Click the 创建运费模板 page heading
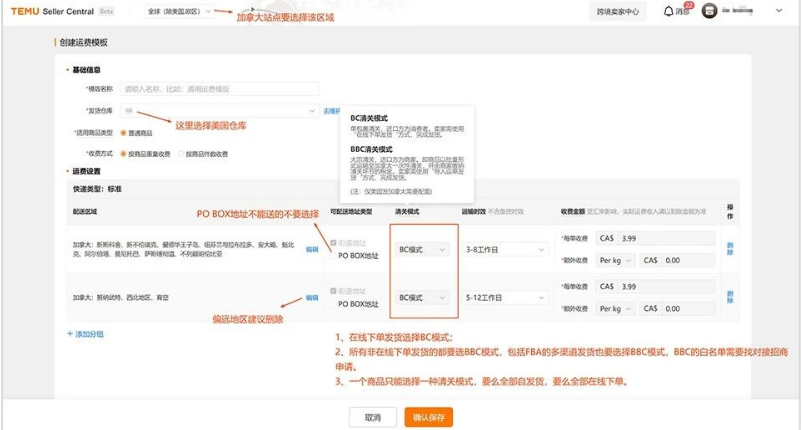802x430 pixels. click(83, 42)
